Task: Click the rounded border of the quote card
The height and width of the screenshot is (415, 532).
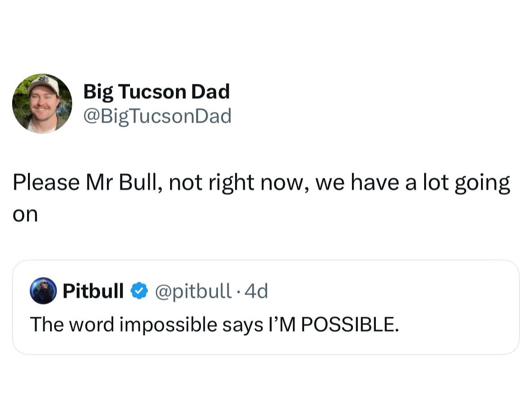Action: 266,261
